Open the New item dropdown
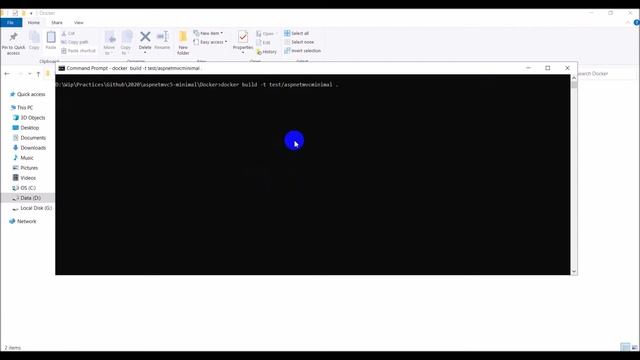The height and width of the screenshot is (360, 640). [x=209, y=33]
